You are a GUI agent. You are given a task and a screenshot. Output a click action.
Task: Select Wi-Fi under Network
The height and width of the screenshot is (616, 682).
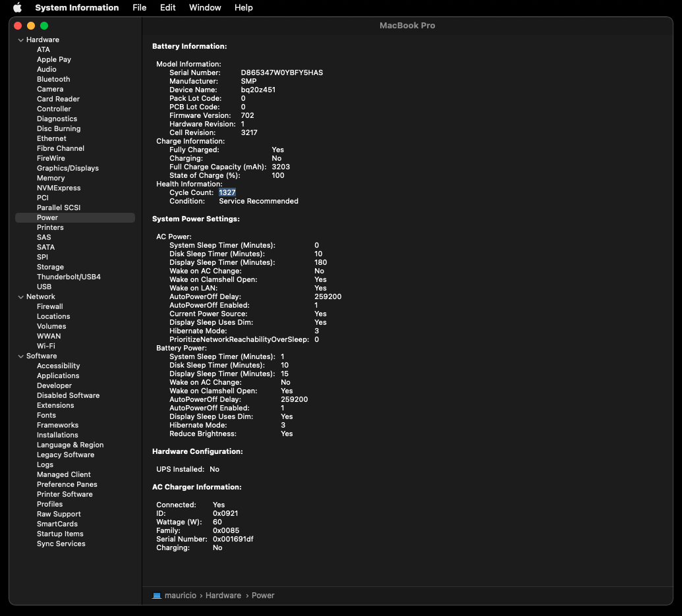46,346
